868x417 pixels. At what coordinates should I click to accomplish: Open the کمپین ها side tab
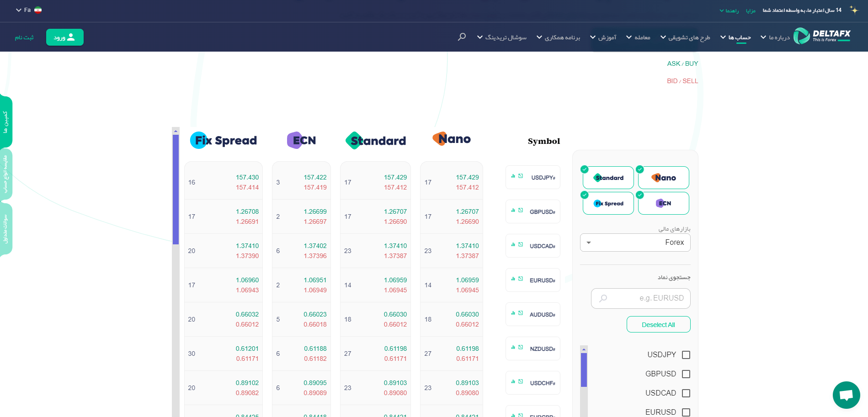coord(6,121)
